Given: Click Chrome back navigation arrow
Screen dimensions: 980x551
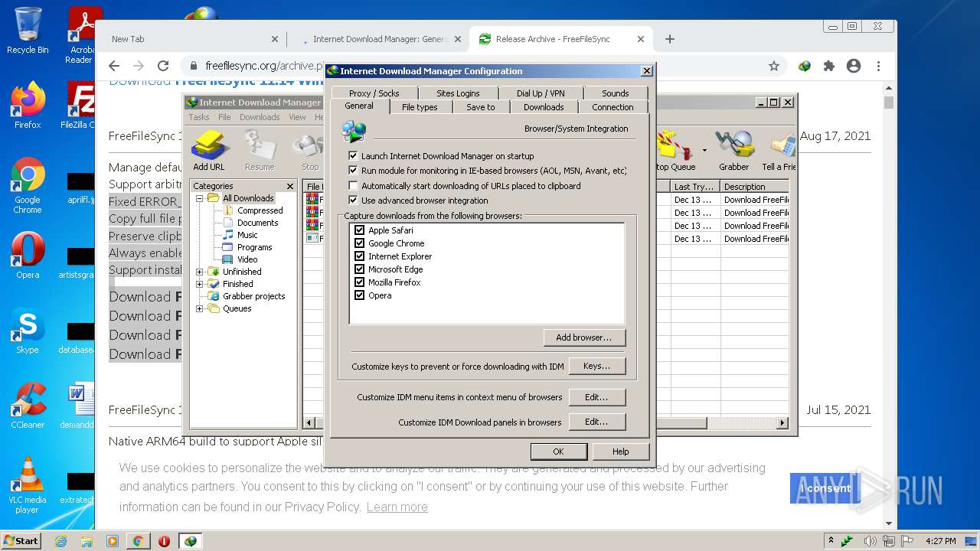Looking at the screenshot, I should (114, 66).
